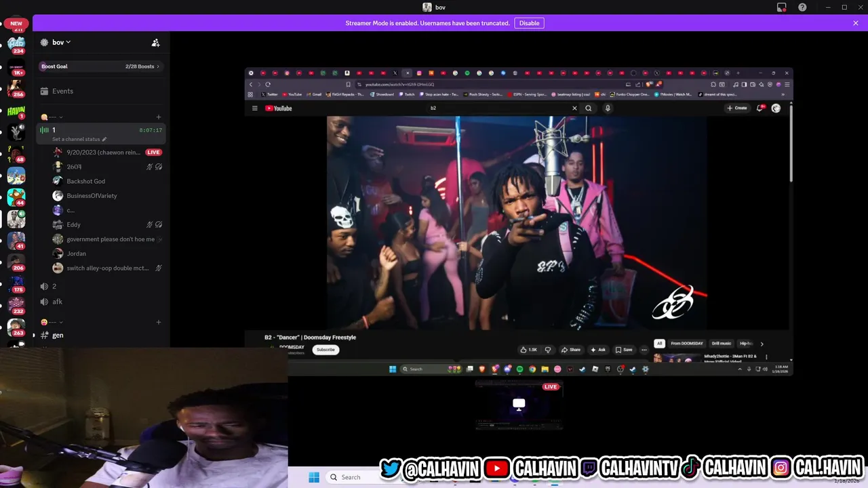
Task: Select the All filter chip
Action: [x=659, y=344]
